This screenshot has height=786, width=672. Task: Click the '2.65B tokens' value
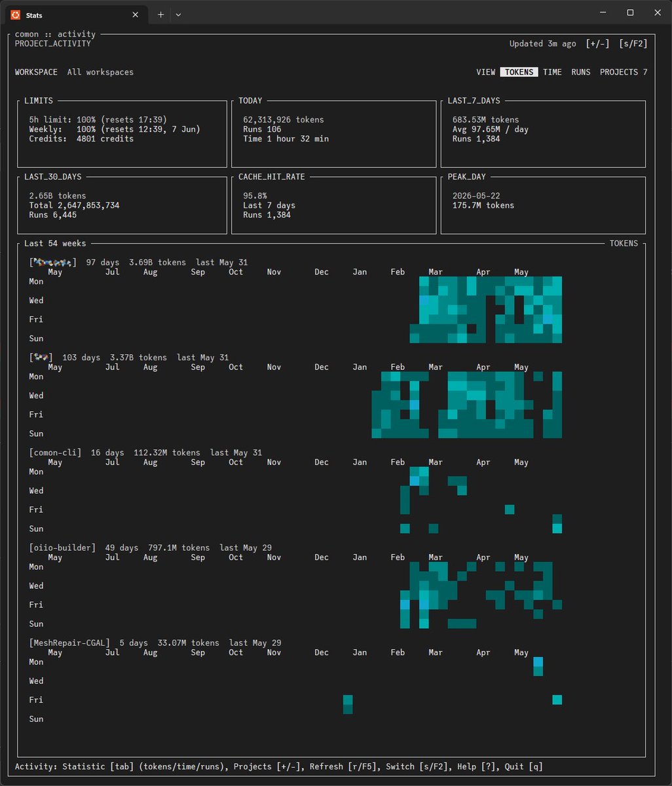(x=58, y=196)
